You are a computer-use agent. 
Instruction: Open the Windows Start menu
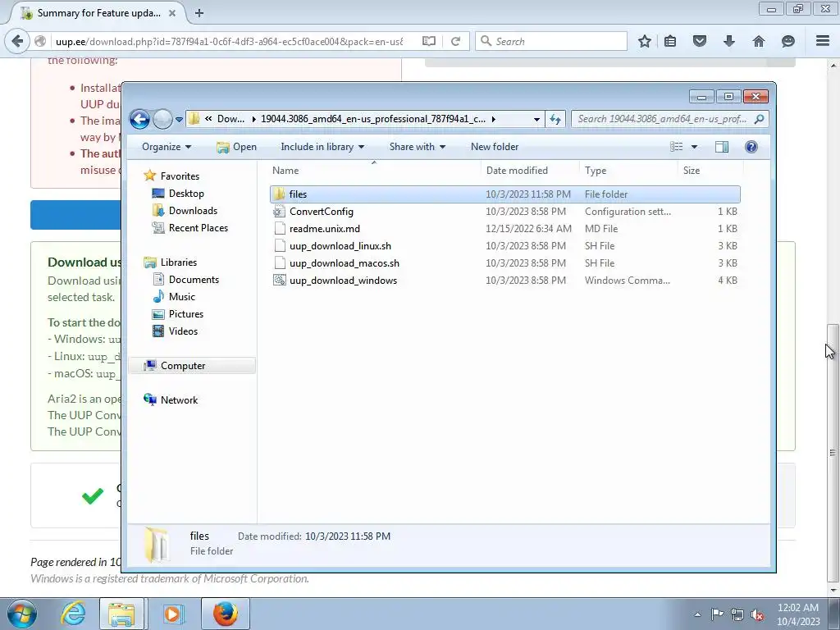pos(22,614)
